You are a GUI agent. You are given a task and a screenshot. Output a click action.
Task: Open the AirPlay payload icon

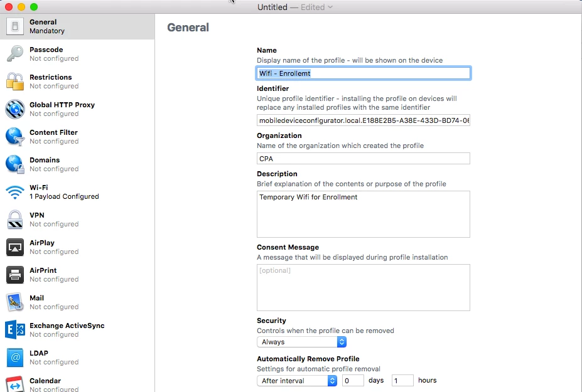click(x=15, y=247)
